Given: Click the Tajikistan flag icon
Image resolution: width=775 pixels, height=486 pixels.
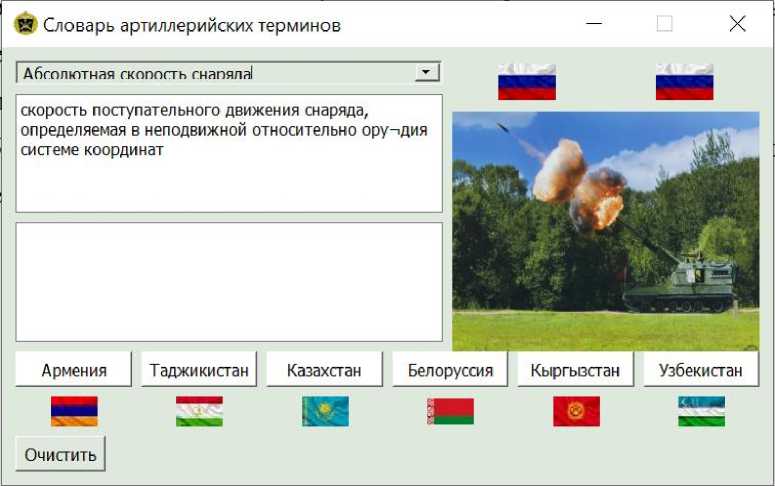Looking at the screenshot, I should tap(200, 411).
